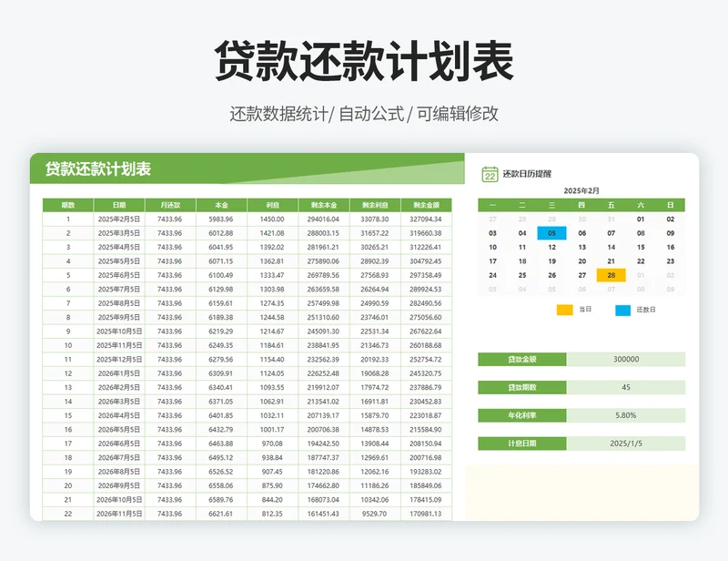Select remaining principal cell 187747.37
This screenshot has width=728, height=561.
[x=324, y=457]
